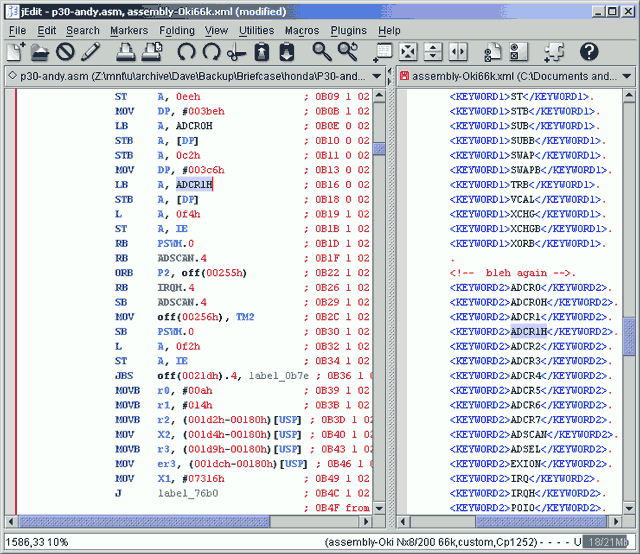This screenshot has width=640, height=554.
Task: Click the EXION keyword in xml pane
Action: (525, 464)
